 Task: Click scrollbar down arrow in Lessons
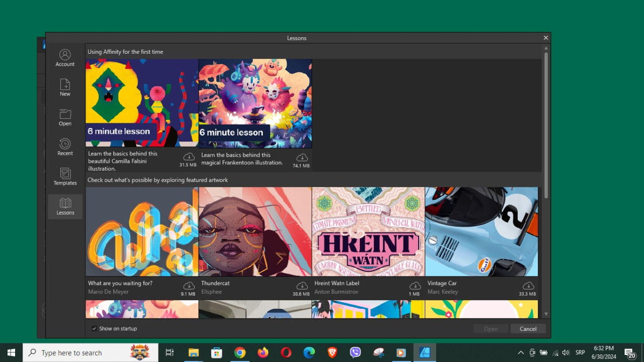[546, 314]
